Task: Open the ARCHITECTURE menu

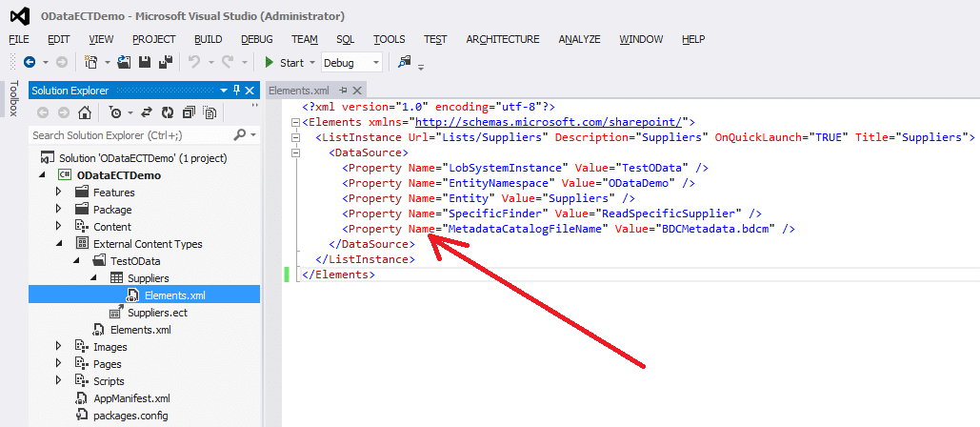Action: click(503, 39)
